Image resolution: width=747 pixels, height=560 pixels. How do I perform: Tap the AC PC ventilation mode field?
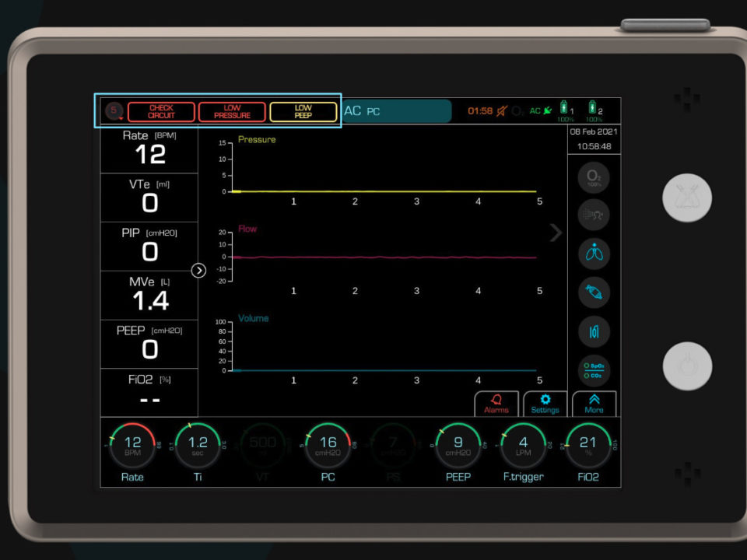[397, 111]
